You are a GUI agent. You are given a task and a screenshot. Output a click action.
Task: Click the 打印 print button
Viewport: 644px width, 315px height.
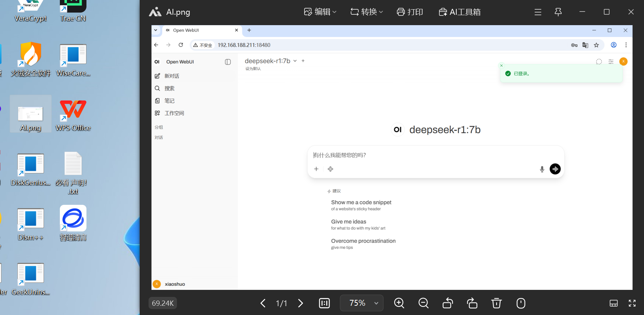pos(410,12)
